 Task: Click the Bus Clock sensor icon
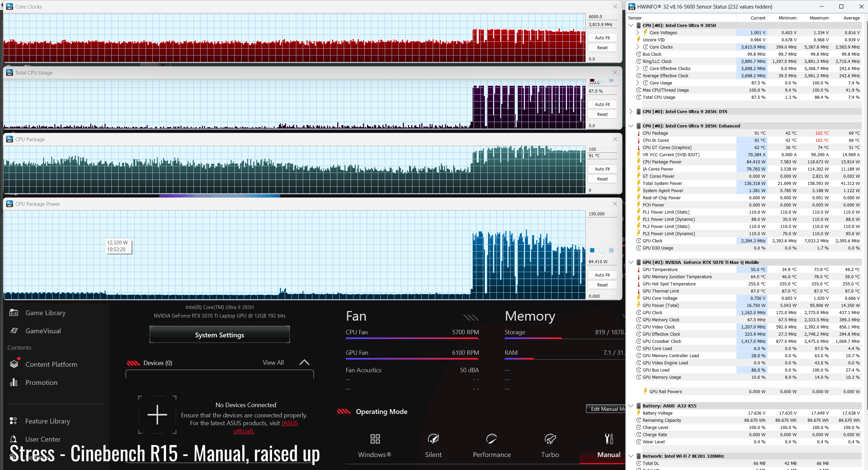[x=638, y=54]
